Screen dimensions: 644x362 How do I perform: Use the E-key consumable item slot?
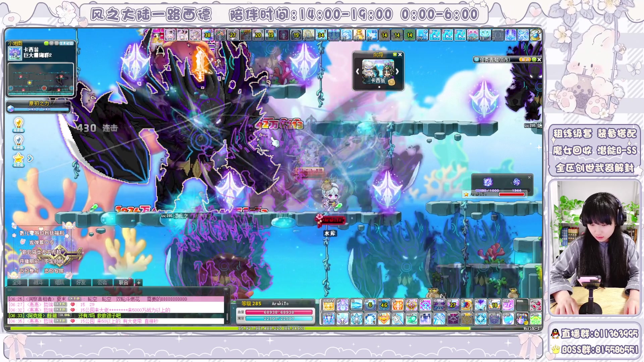[x=467, y=305]
